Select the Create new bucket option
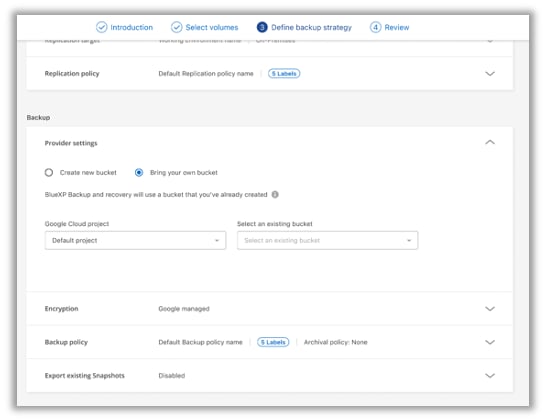 [49, 172]
